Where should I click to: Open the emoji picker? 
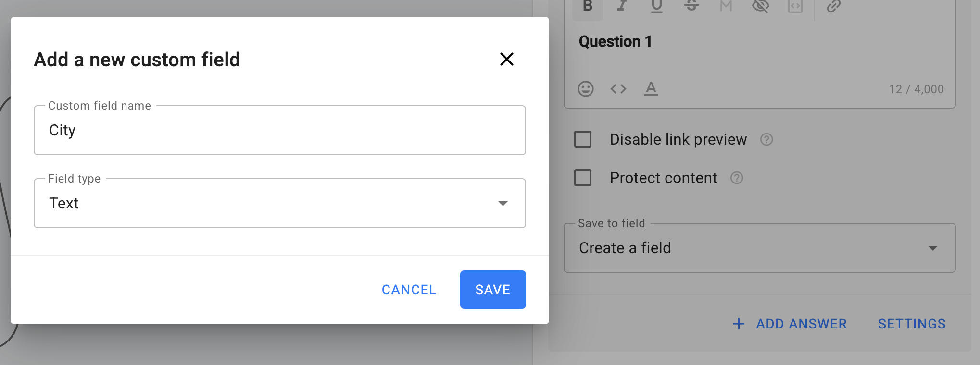[585, 89]
